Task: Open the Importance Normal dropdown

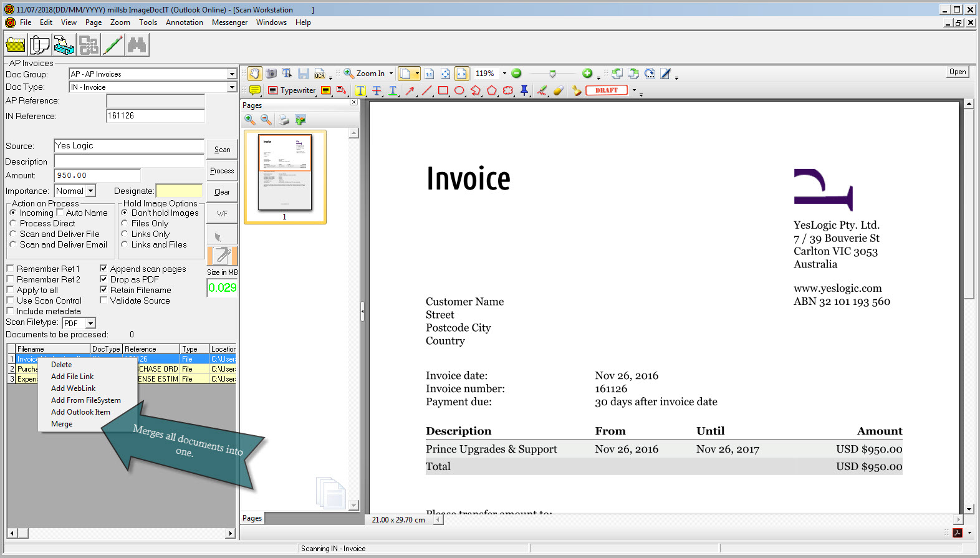Action: click(90, 191)
